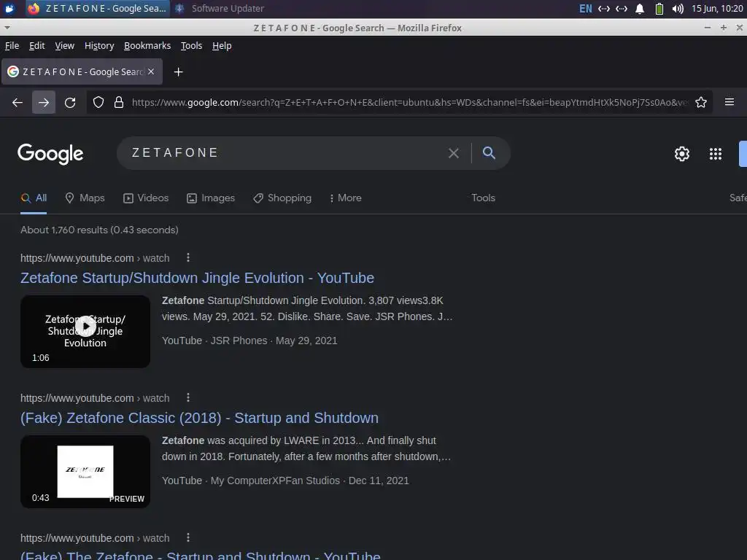The height and width of the screenshot is (560, 747).
Task: Open the View menu
Action: [x=64, y=46]
